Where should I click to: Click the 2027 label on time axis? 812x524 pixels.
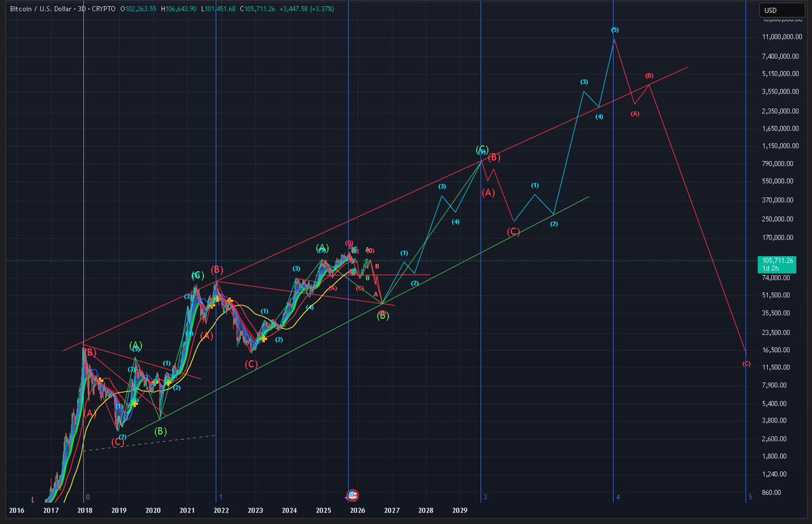pos(391,510)
